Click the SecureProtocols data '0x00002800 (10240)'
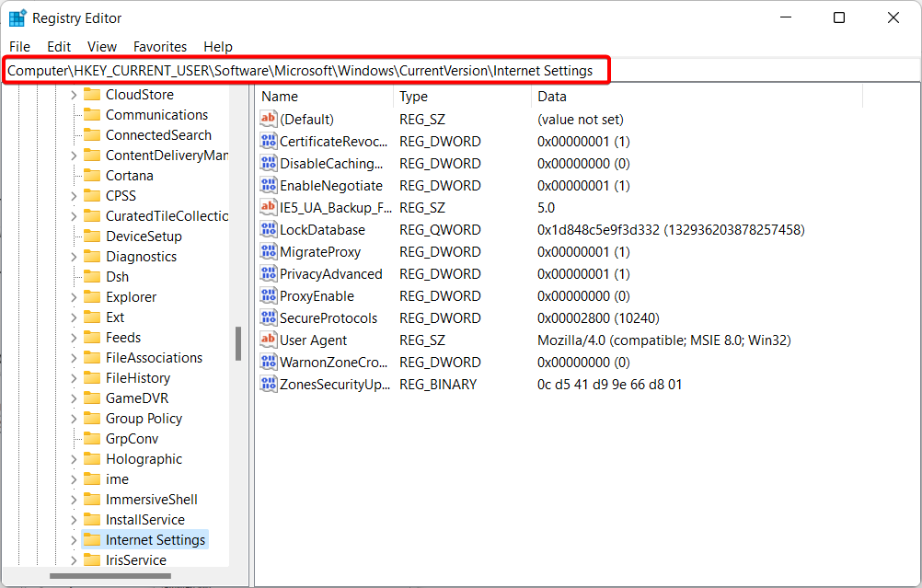Image resolution: width=922 pixels, height=588 pixels. tap(598, 318)
